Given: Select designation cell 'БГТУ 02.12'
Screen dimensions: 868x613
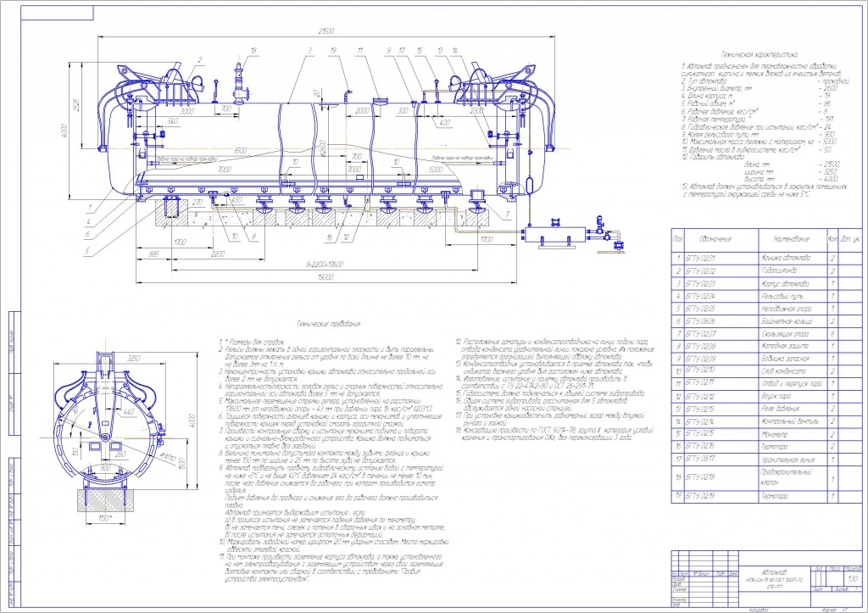Looking at the screenshot, I should tap(721, 396).
